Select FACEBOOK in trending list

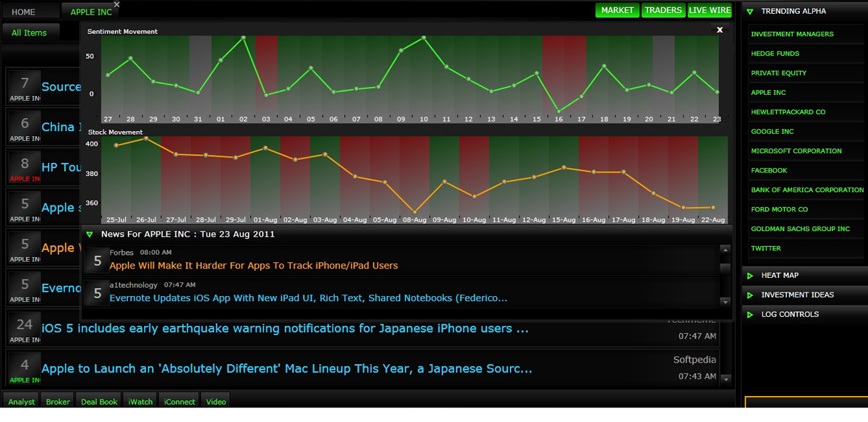pos(769,171)
